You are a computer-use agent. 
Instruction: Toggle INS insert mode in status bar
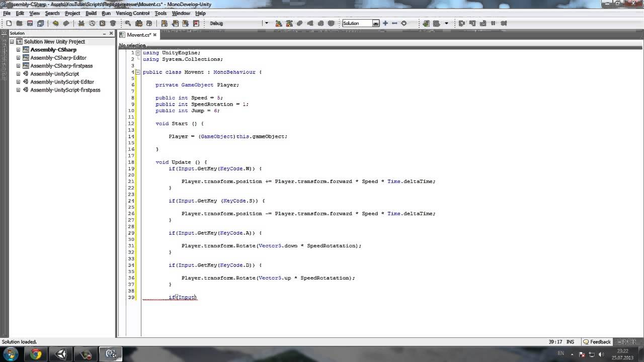(570, 342)
